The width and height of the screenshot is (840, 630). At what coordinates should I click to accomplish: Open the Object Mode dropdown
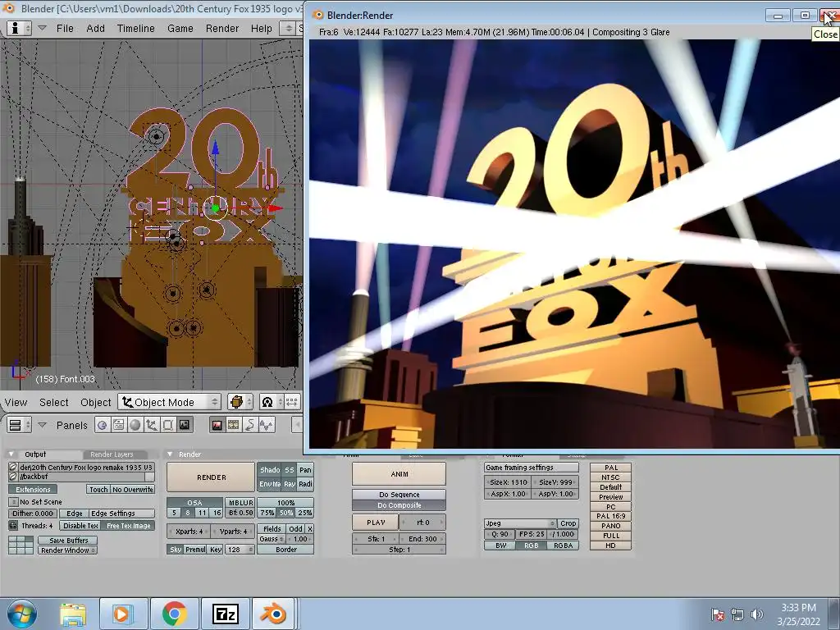[x=169, y=402]
